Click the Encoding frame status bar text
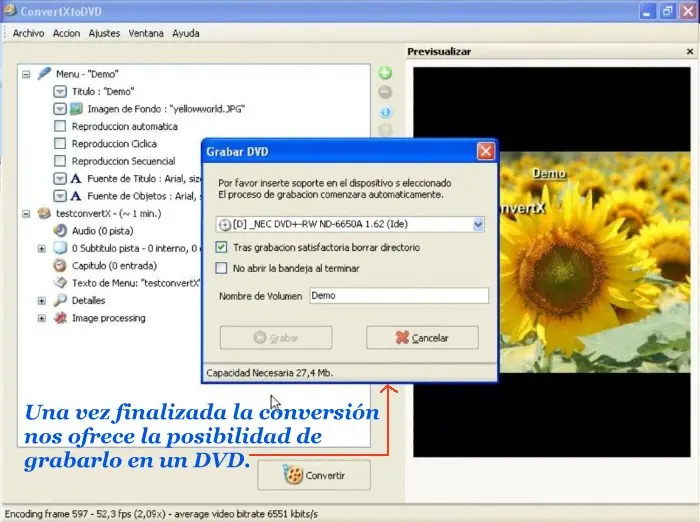The width and height of the screenshot is (700, 522). pyautogui.click(x=161, y=514)
